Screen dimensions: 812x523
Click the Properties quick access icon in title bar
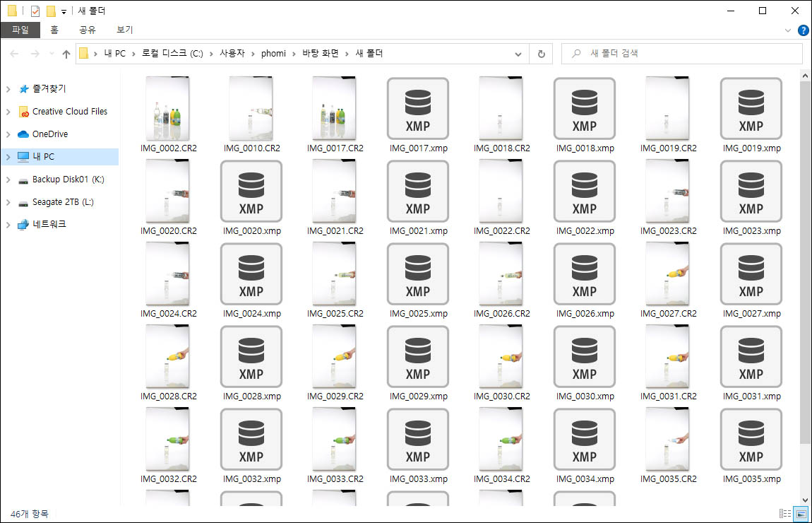[x=35, y=11]
